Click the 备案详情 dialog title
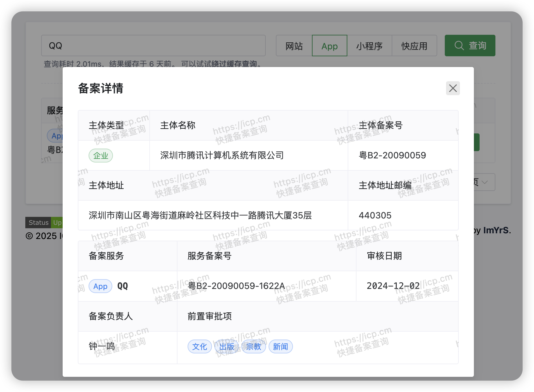The height and width of the screenshot is (392, 534). coord(101,88)
